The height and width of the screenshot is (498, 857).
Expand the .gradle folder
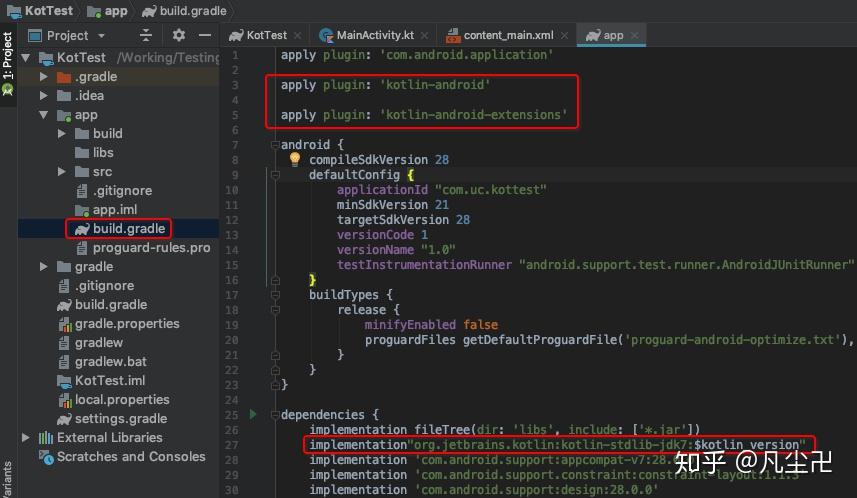pyautogui.click(x=43, y=77)
